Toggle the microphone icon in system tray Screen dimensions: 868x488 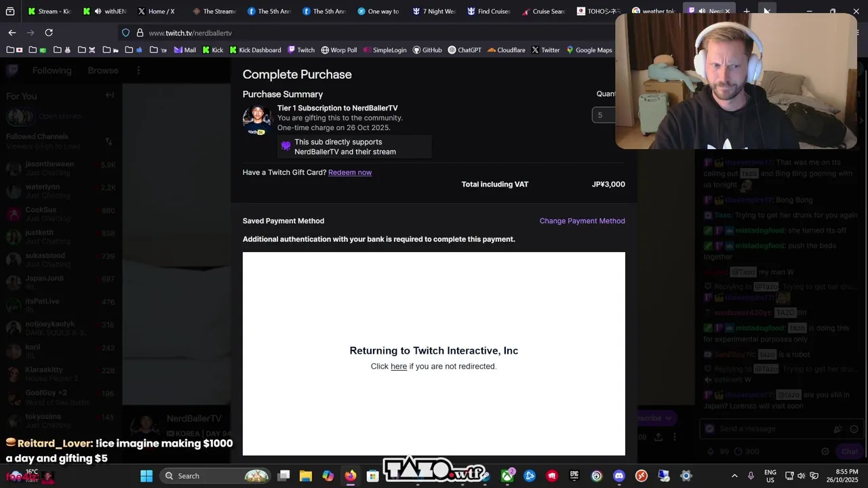[751, 476]
